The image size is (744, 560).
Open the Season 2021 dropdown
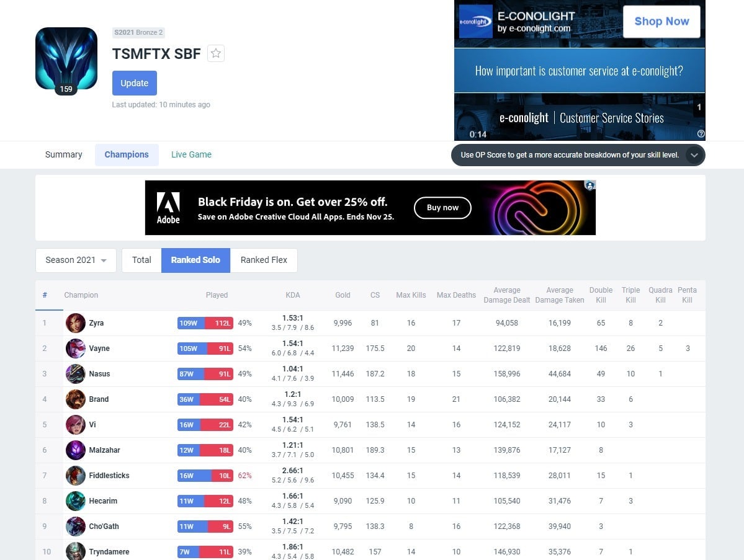[76, 260]
